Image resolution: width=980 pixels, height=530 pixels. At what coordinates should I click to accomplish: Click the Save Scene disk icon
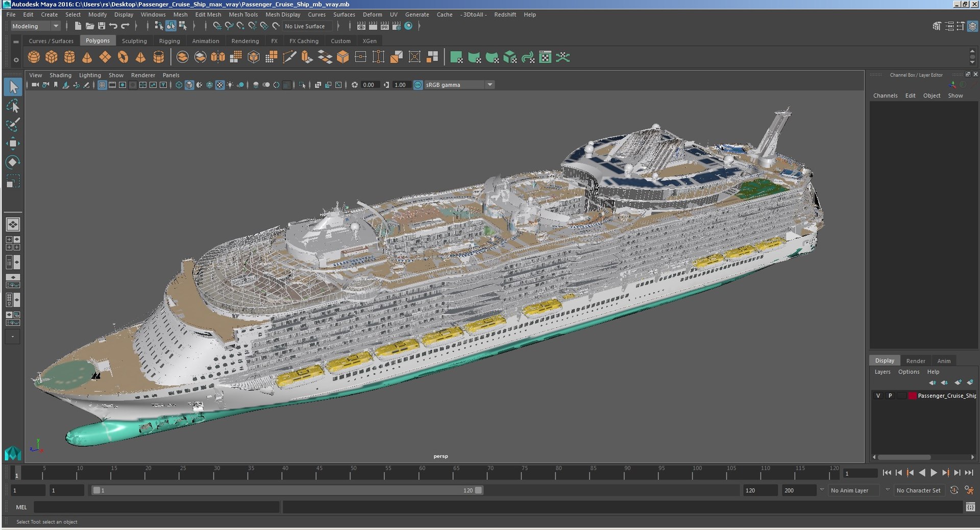click(x=102, y=26)
